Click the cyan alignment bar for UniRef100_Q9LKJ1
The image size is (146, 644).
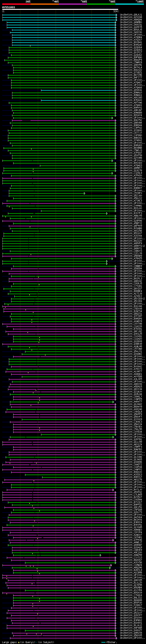tap(60, 15)
